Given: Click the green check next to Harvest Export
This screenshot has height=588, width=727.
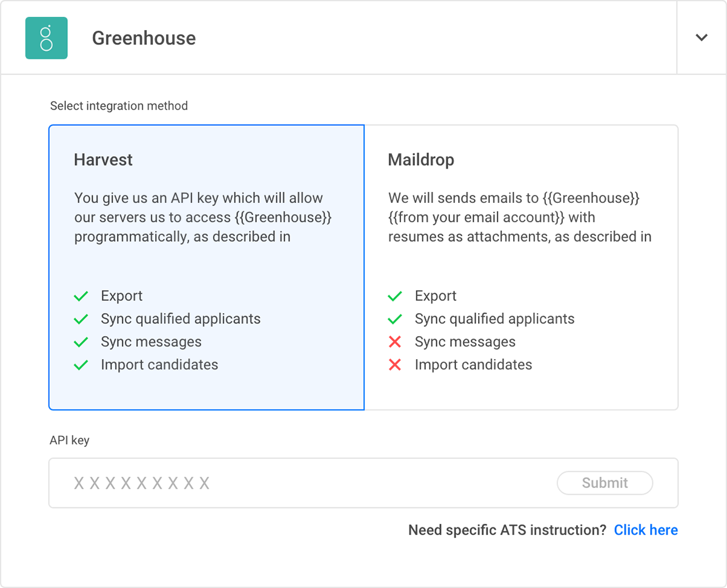Looking at the screenshot, I should (81, 296).
